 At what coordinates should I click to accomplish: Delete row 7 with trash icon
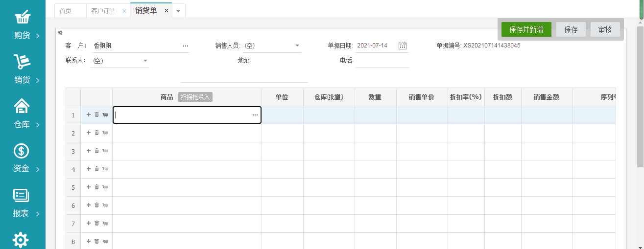coord(96,223)
